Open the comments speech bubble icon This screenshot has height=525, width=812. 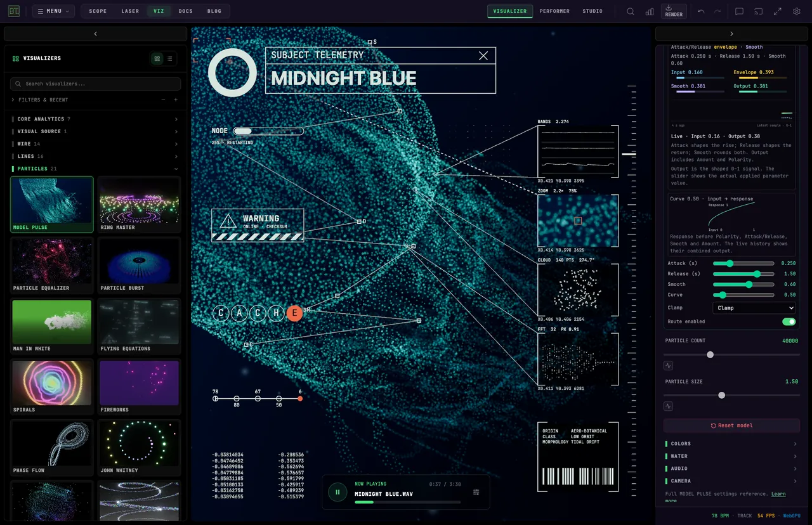739,11
